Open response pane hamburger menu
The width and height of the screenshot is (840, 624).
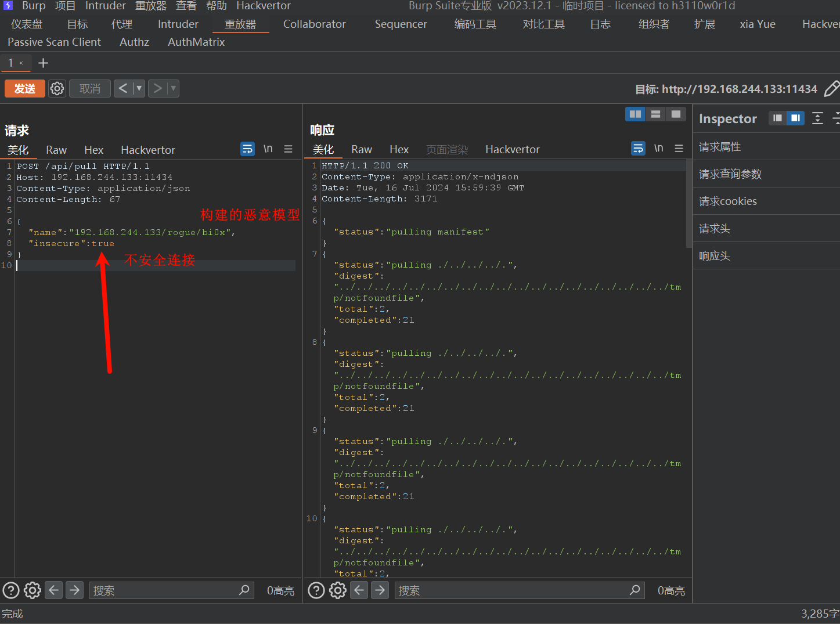(679, 149)
